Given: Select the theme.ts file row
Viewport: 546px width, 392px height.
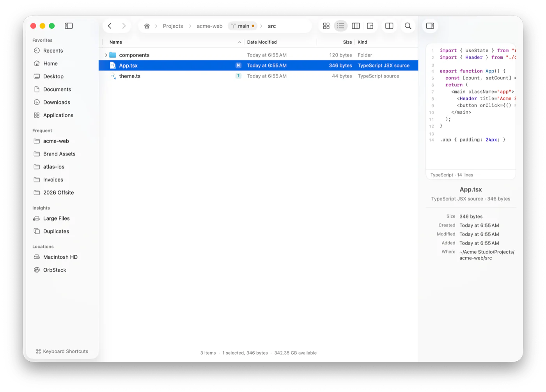Looking at the screenshot, I should click(x=258, y=76).
